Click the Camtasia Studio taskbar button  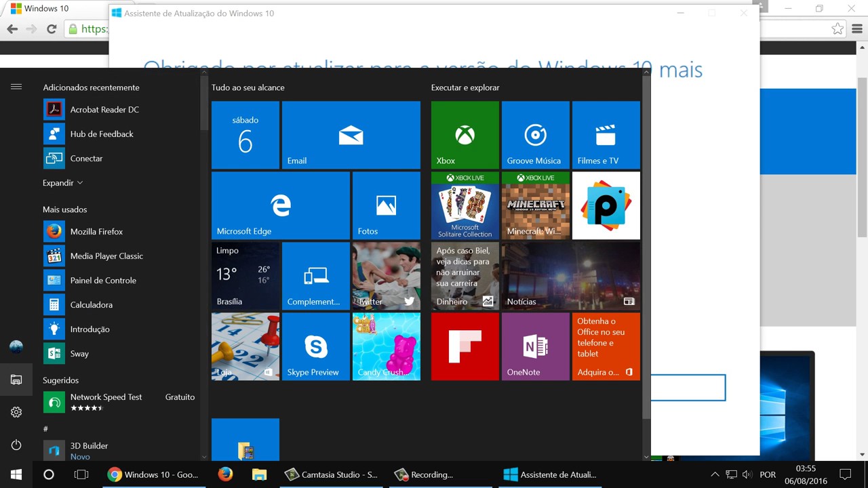pyautogui.click(x=331, y=474)
